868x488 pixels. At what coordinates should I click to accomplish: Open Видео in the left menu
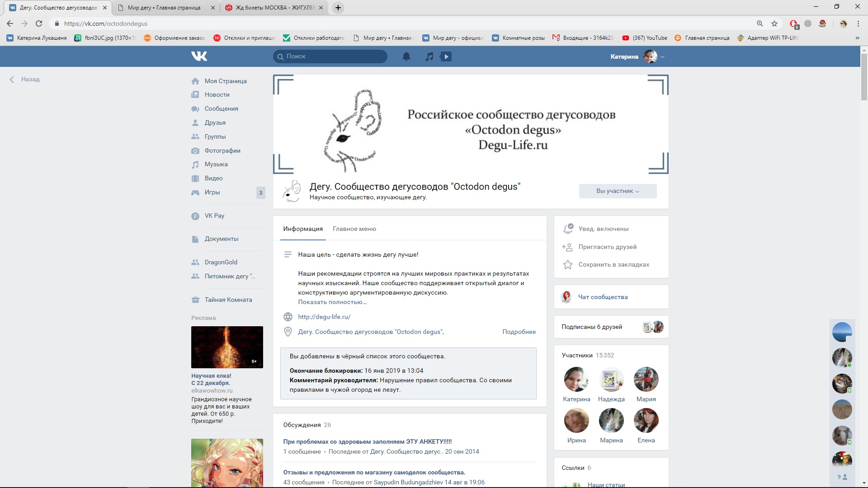click(214, 178)
